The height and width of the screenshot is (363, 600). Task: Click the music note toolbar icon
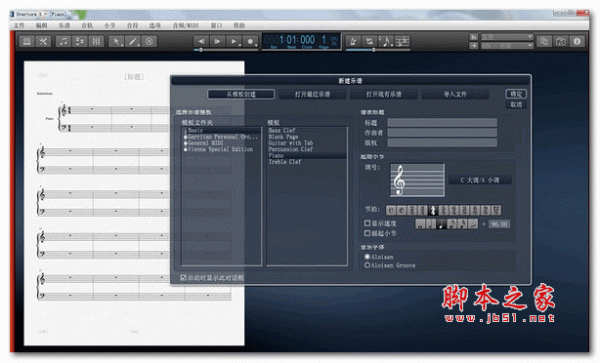[x=64, y=41]
